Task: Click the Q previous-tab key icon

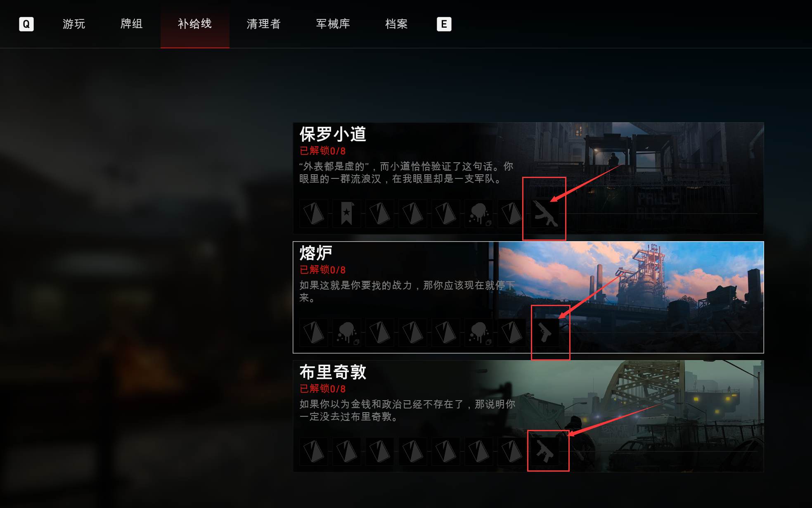Action: tap(26, 24)
